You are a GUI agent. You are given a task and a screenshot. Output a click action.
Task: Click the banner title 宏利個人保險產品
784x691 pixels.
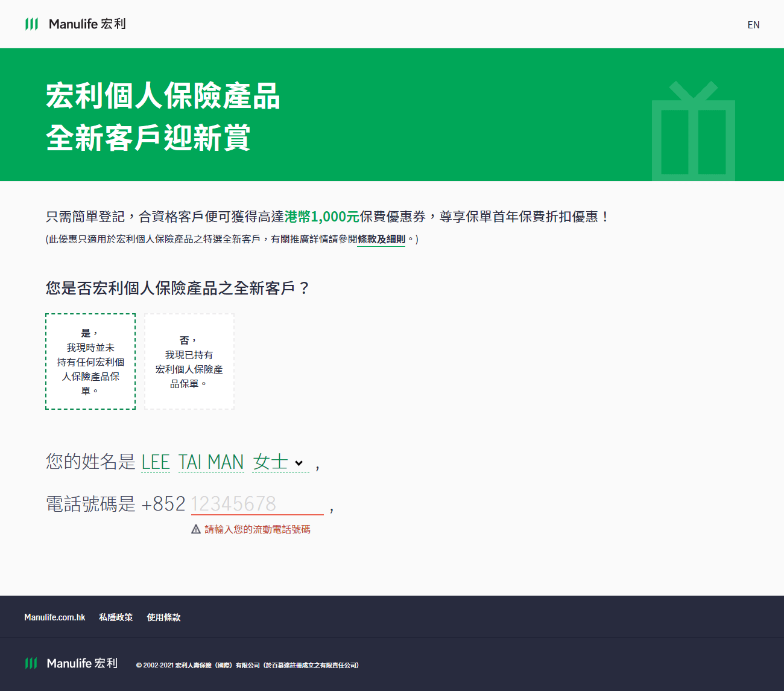point(163,97)
